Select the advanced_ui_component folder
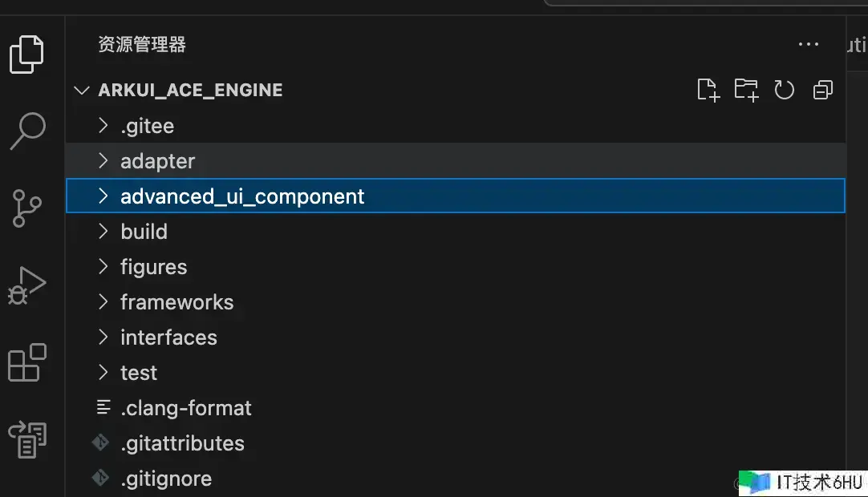The width and height of the screenshot is (868, 497). 242,196
